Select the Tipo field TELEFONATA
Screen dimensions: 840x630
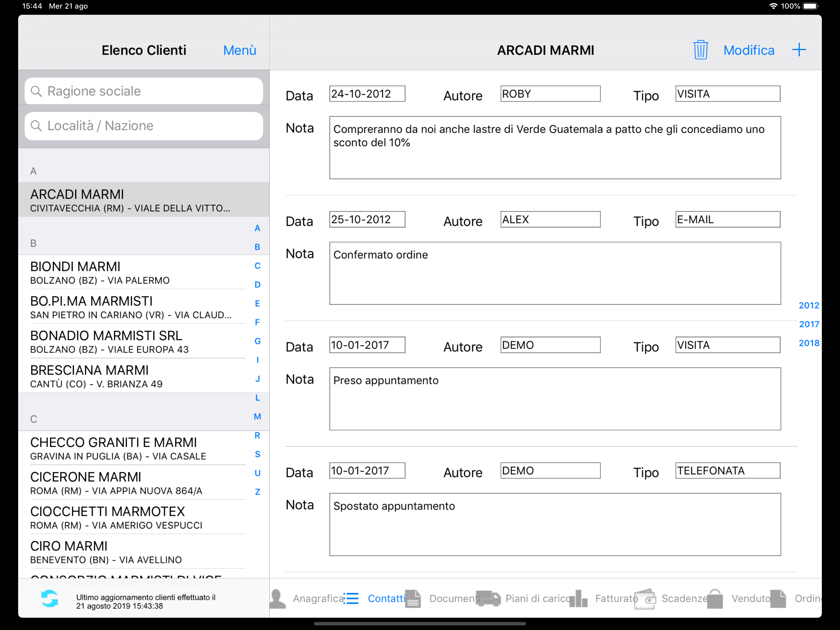point(727,470)
